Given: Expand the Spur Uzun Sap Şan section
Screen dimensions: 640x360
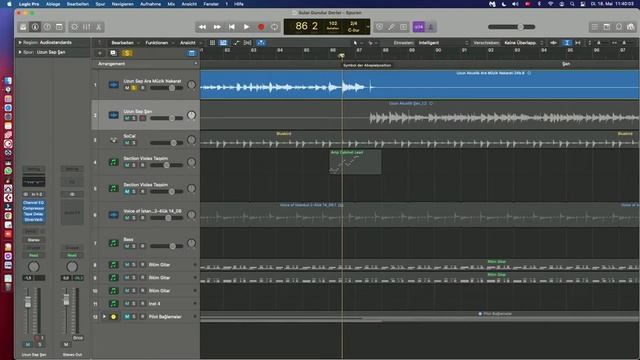Looking at the screenshot, I should coord(20,52).
